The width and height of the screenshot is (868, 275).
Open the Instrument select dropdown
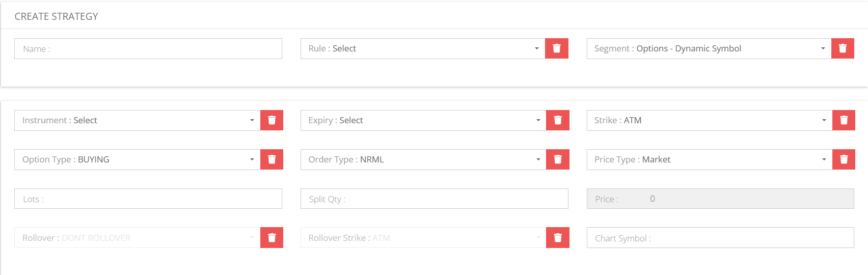138,120
